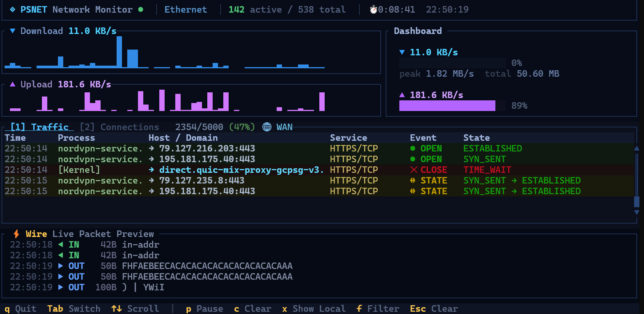The image size is (644, 314).
Task: Click the purple upload usage bar at 89%
Action: [x=447, y=106]
